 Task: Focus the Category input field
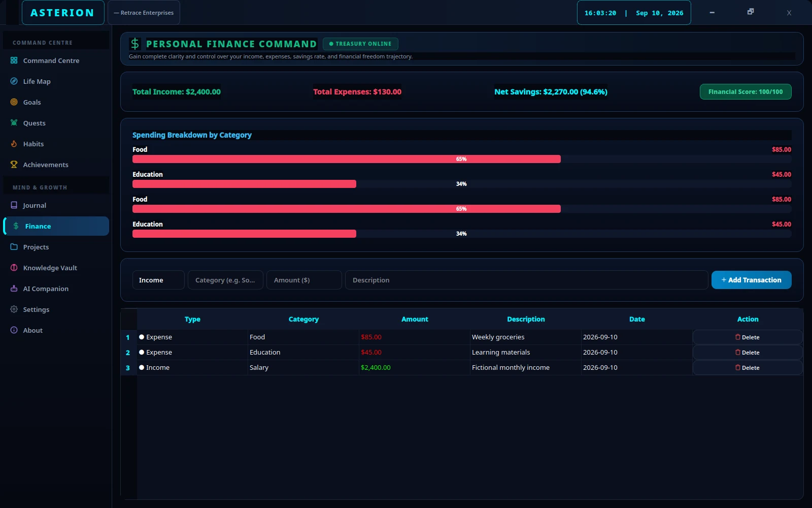click(225, 280)
